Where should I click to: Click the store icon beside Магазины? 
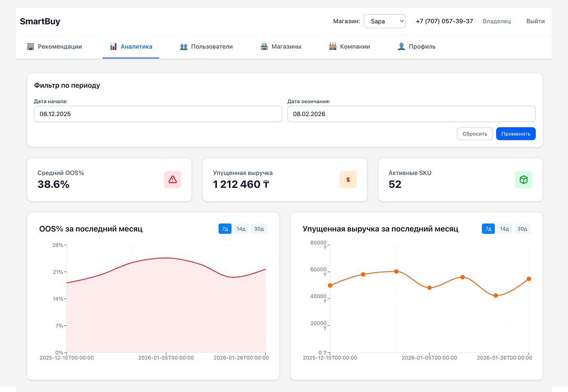pos(264,46)
